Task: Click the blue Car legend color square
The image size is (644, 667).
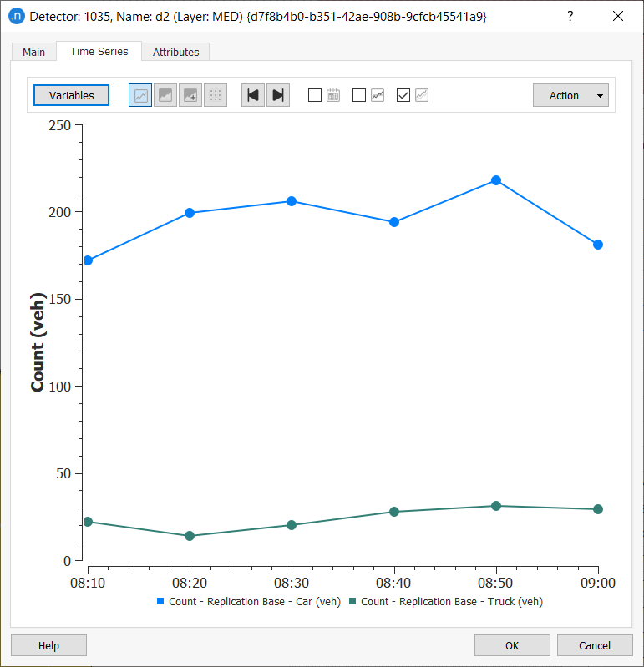Action: (160, 601)
